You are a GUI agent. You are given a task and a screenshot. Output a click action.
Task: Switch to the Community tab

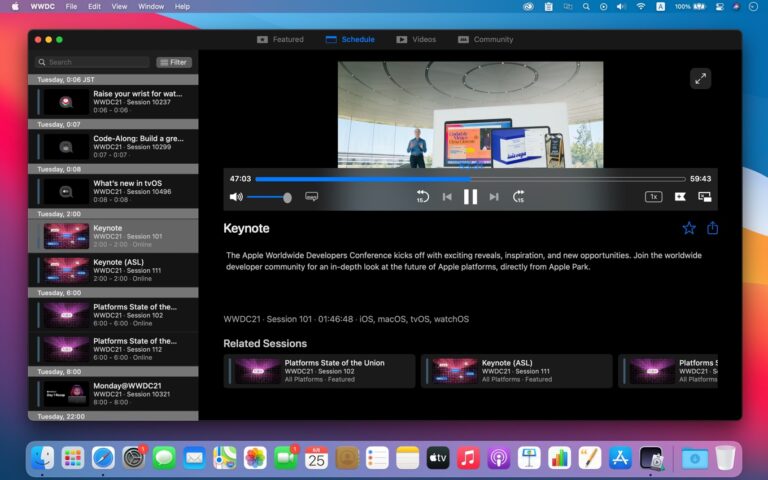485,39
